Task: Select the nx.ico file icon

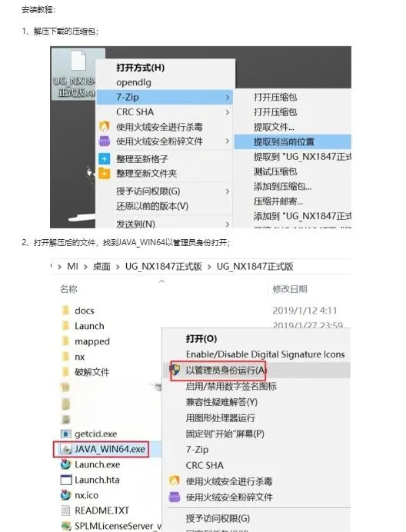Action: click(x=65, y=495)
